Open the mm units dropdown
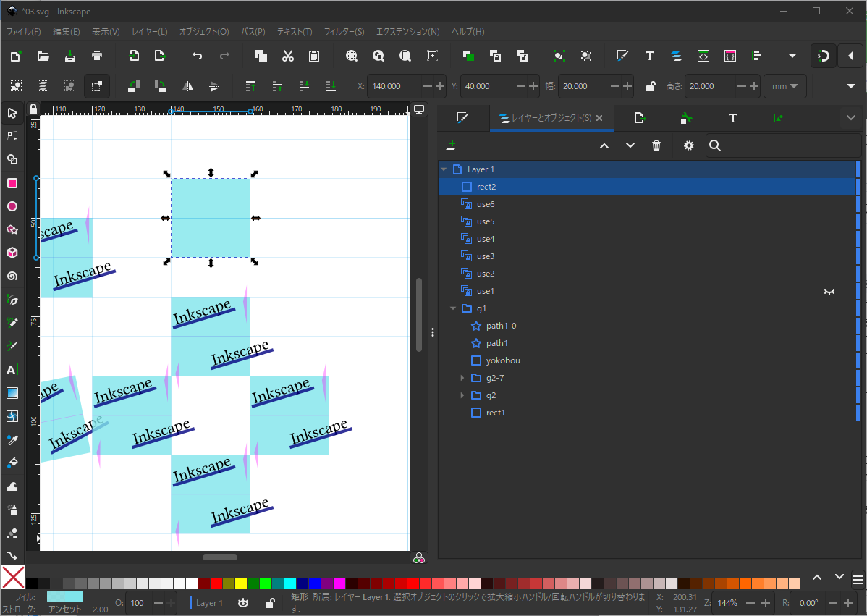Viewport: 867px width, 616px height. click(x=784, y=86)
